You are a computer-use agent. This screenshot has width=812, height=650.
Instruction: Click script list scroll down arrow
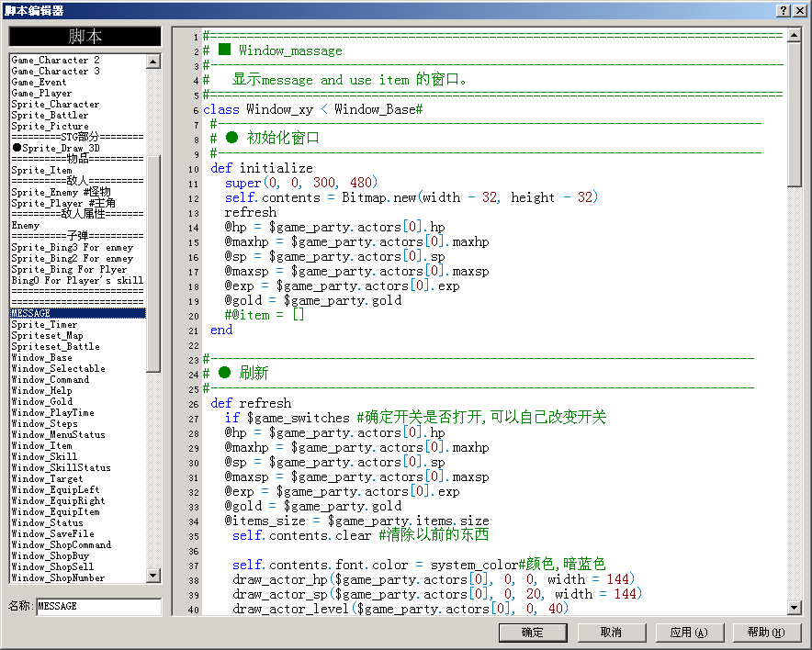point(153,575)
